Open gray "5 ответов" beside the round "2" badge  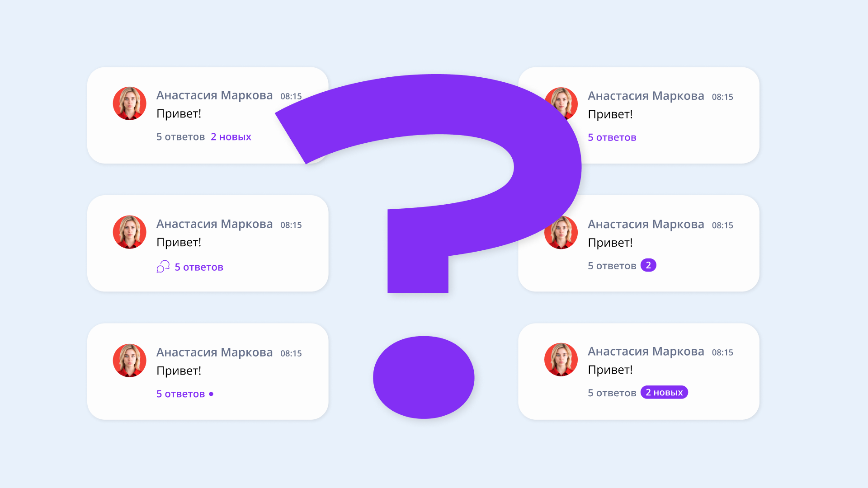[612, 266]
